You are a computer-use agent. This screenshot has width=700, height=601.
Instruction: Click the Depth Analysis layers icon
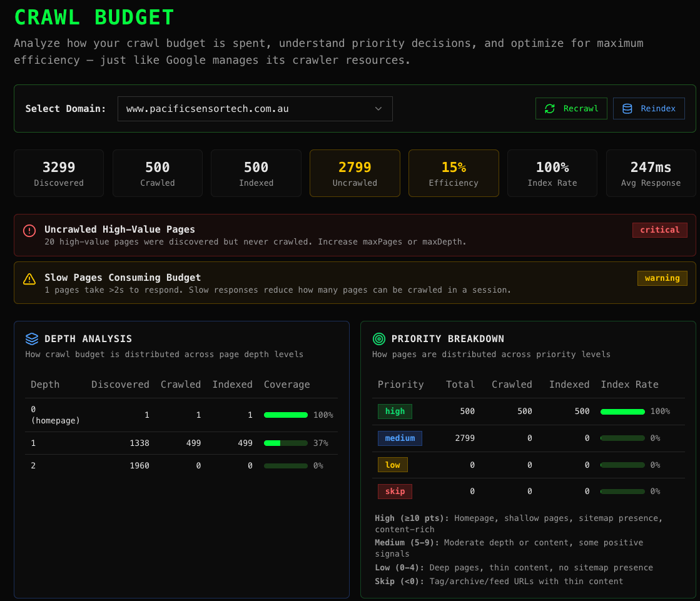tap(32, 338)
